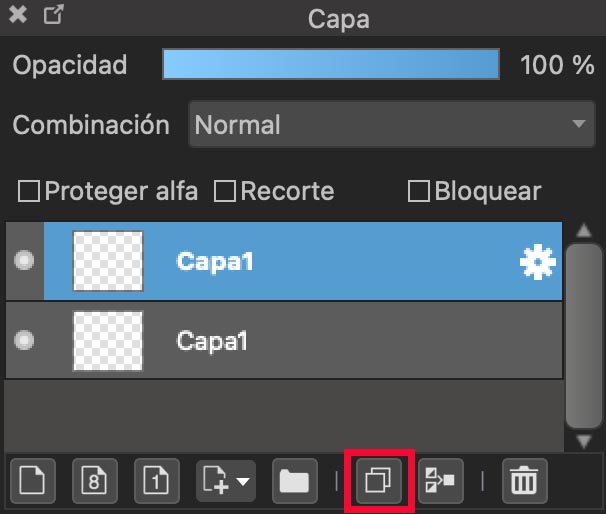606x514 pixels.
Task: Add a new 8-bit layer
Action: [x=95, y=481]
